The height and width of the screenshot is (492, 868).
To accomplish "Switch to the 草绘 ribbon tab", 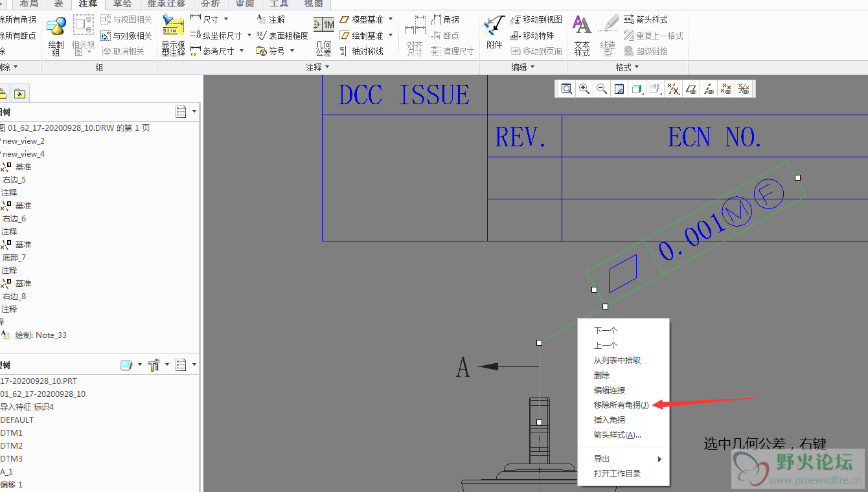I will tap(122, 4).
